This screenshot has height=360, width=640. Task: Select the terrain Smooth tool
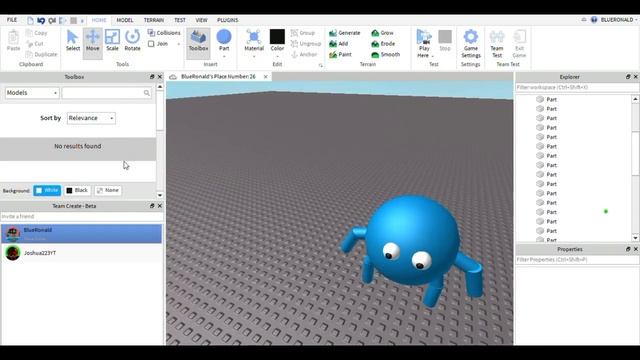pyautogui.click(x=386, y=54)
